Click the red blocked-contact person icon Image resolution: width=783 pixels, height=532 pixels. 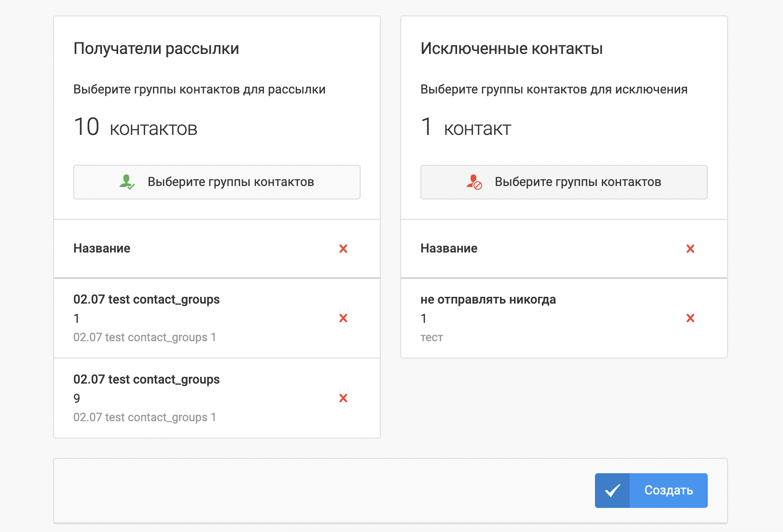coord(474,182)
